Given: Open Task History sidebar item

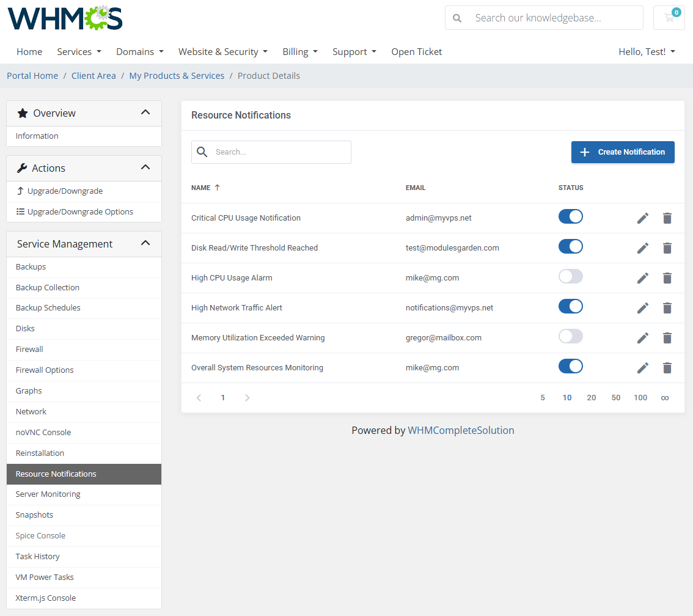Looking at the screenshot, I should 84,557.
